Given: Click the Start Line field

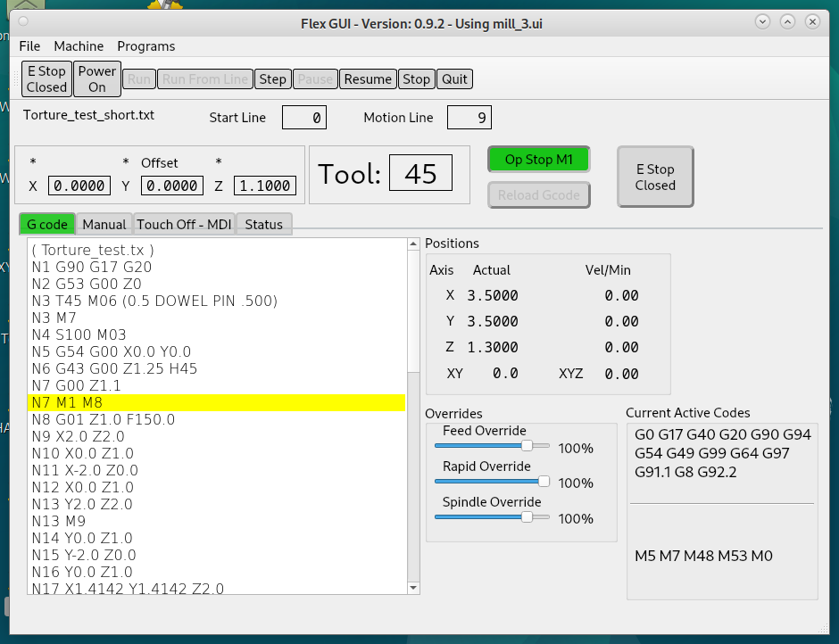Looking at the screenshot, I should coord(304,118).
